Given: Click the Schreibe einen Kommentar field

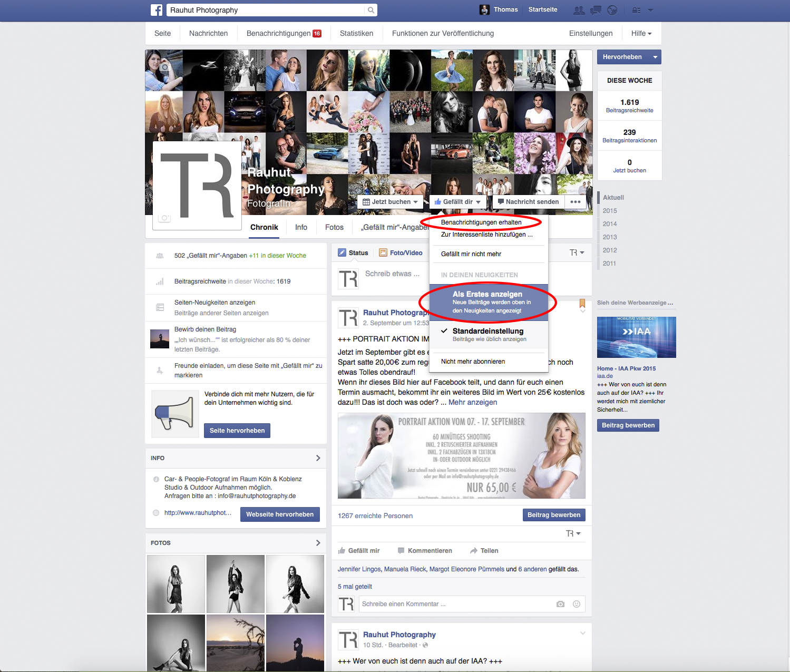Looking at the screenshot, I should tap(456, 604).
